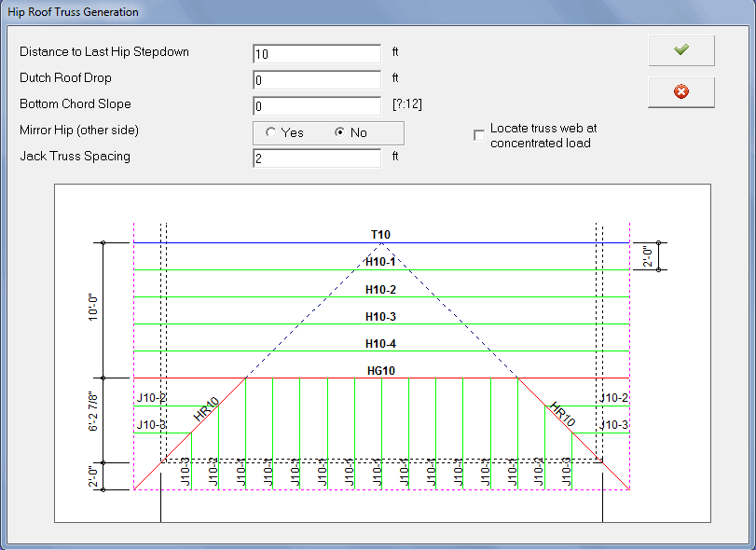The height and width of the screenshot is (550, 756).
Task: Enable Locate truss web at concentrated load
Action: coord(479,135)
